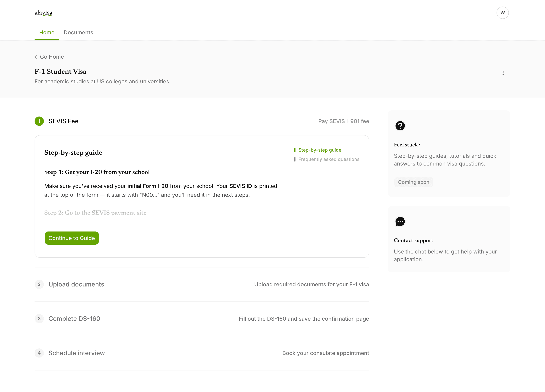Open the W account avatar
The image size is (545, 392).
[x=503, y=13]
